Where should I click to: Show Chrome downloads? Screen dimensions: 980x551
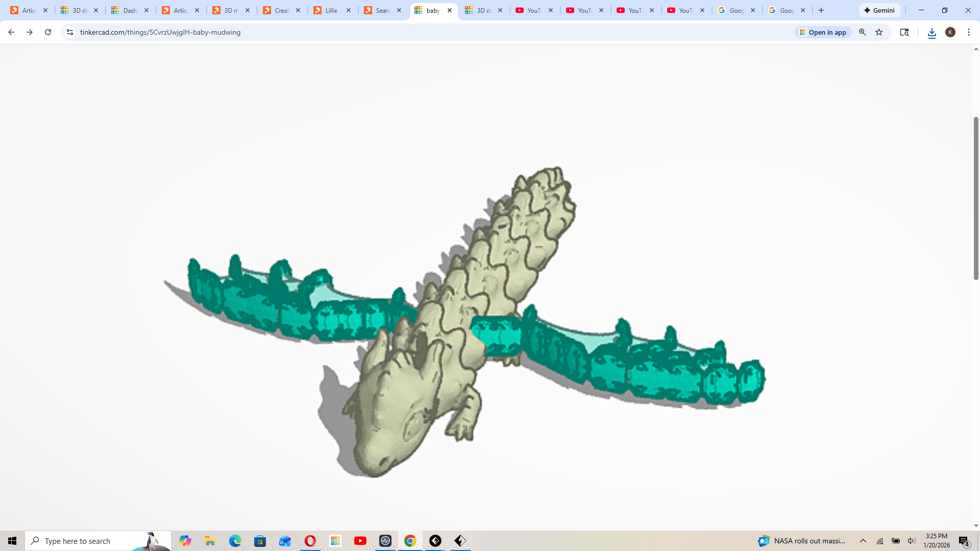click(x=932, y=32)
